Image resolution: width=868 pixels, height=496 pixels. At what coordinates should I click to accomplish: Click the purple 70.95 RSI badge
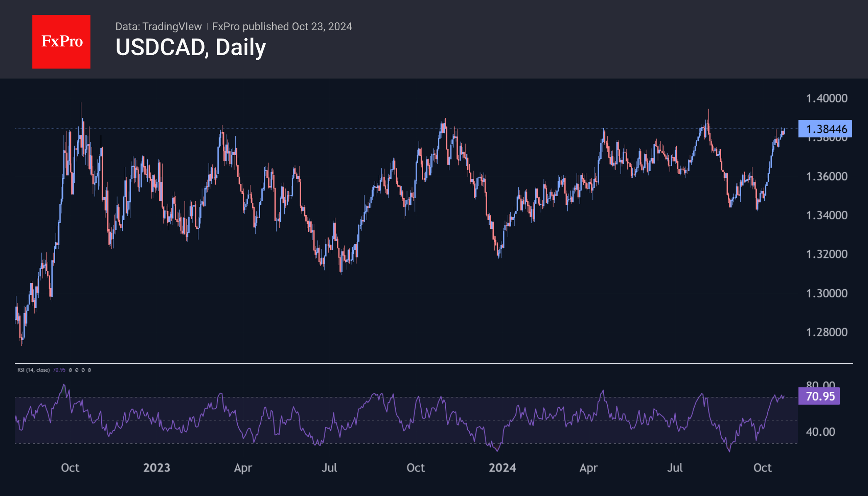click(x=819, y=396)
